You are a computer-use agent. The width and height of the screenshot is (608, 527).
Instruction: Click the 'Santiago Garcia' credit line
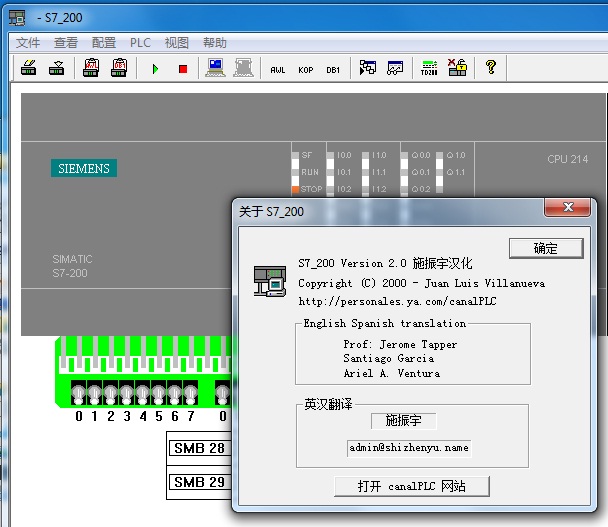(x=389, y=359)
